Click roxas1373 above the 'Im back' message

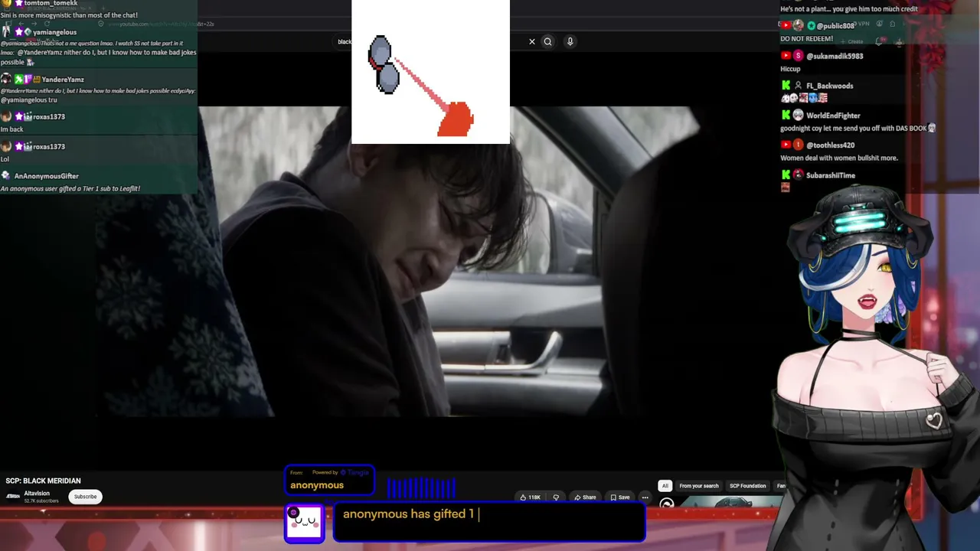49,116
